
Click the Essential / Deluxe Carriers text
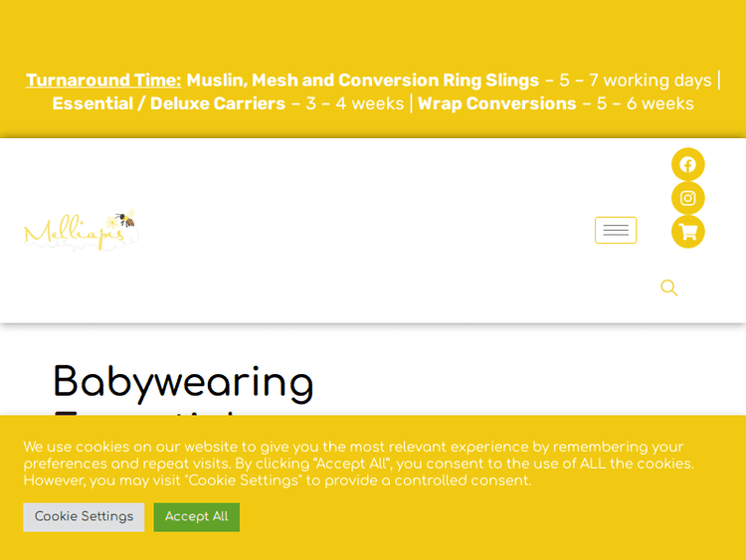(168, 103)
